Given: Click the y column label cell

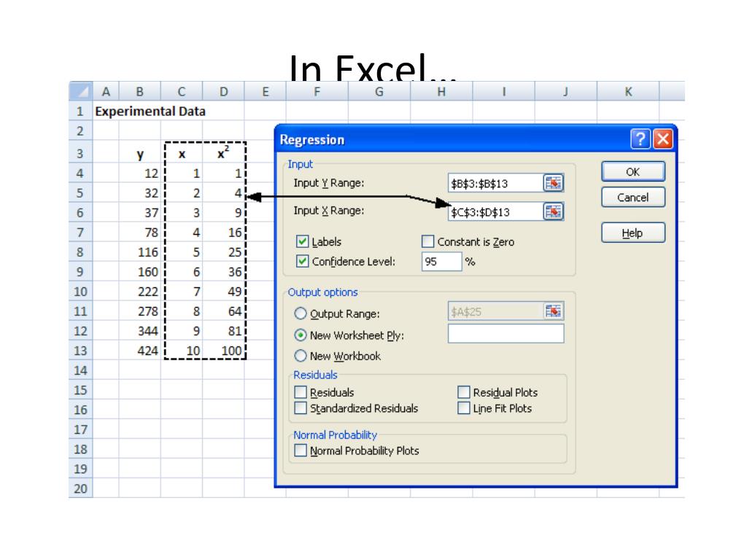Looking at the screenshot, I should (x=139, y=153).
